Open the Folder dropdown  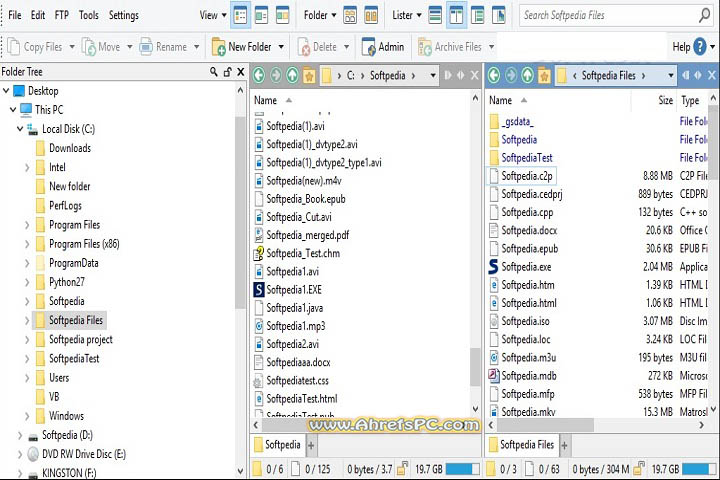click(x=320, y=15)
